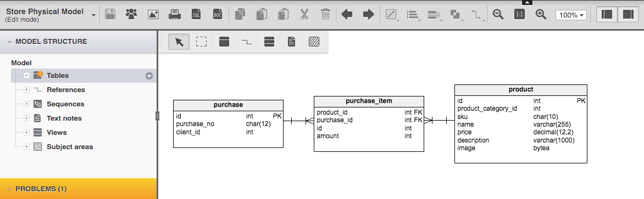This screenshot has width=644, height=199.
Task: Expand the Sequences tree node
Action: click(27, 104)
